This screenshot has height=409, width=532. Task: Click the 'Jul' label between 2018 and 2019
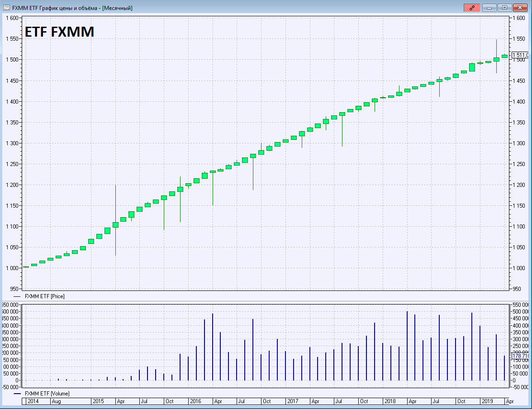[436, 401]
